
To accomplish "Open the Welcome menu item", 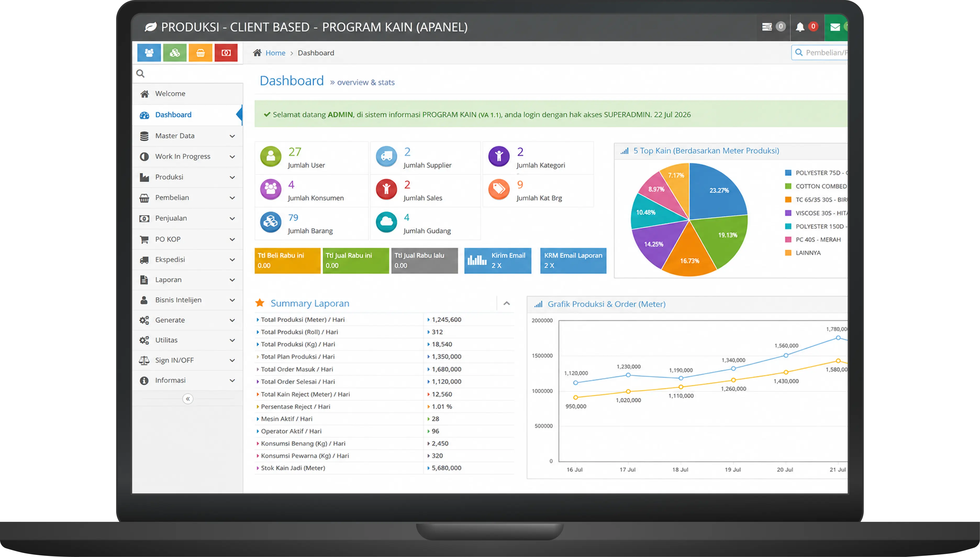I will pos(187,94).
